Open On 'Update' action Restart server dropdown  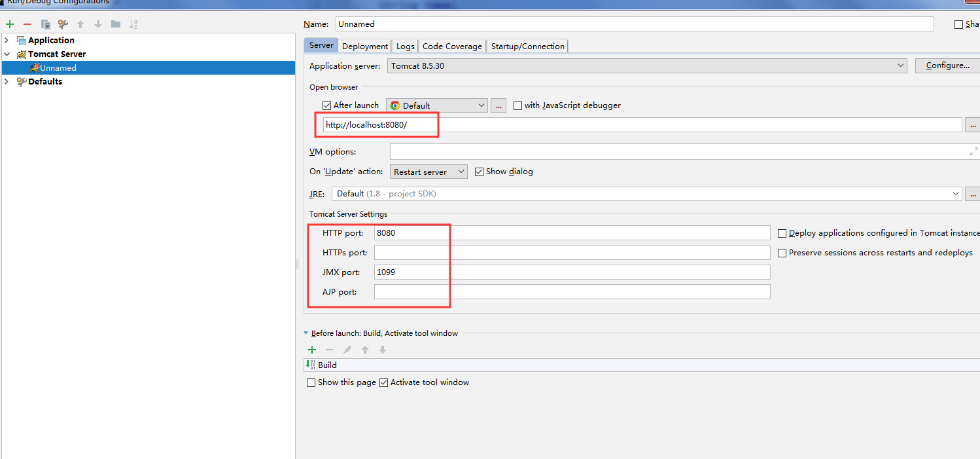coord(429,172)
